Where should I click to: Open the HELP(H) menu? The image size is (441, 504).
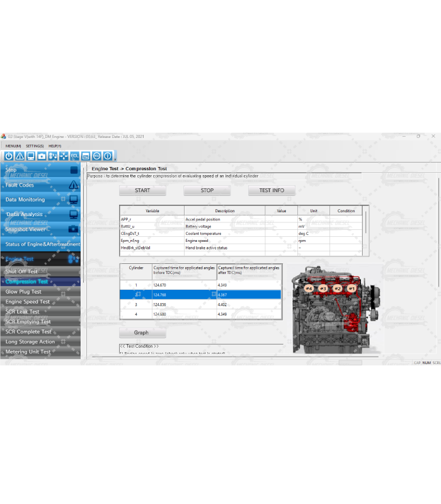click(55, 146)
